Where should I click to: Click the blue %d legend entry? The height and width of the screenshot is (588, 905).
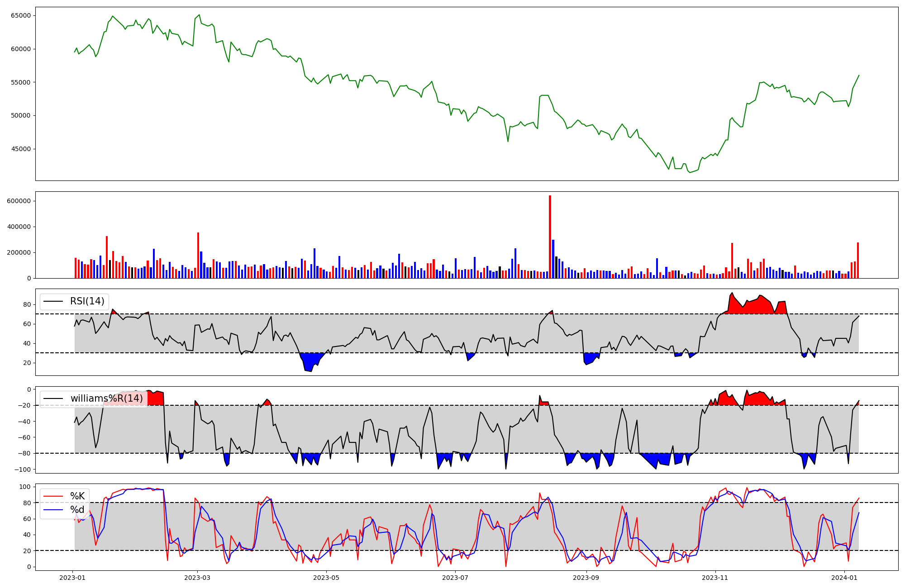coord(77,510)
